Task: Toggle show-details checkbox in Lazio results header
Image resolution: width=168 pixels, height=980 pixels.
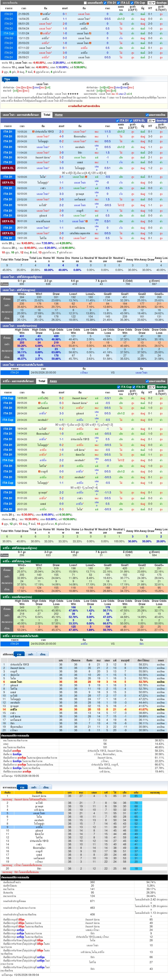Action: coord(147,381)
